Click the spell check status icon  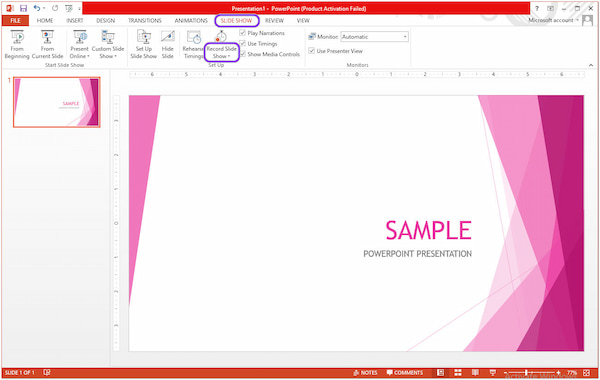click(x=47, y=372)
